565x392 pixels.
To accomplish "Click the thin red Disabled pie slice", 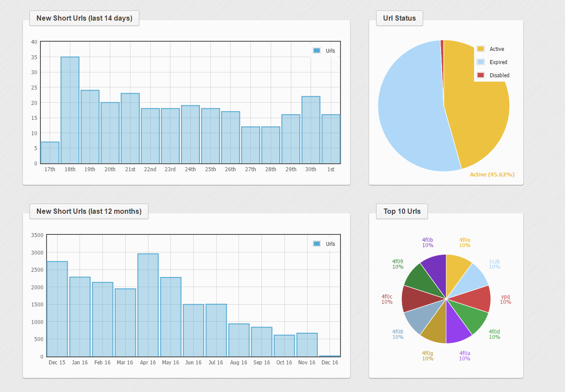I will click(x=442, y=57).
